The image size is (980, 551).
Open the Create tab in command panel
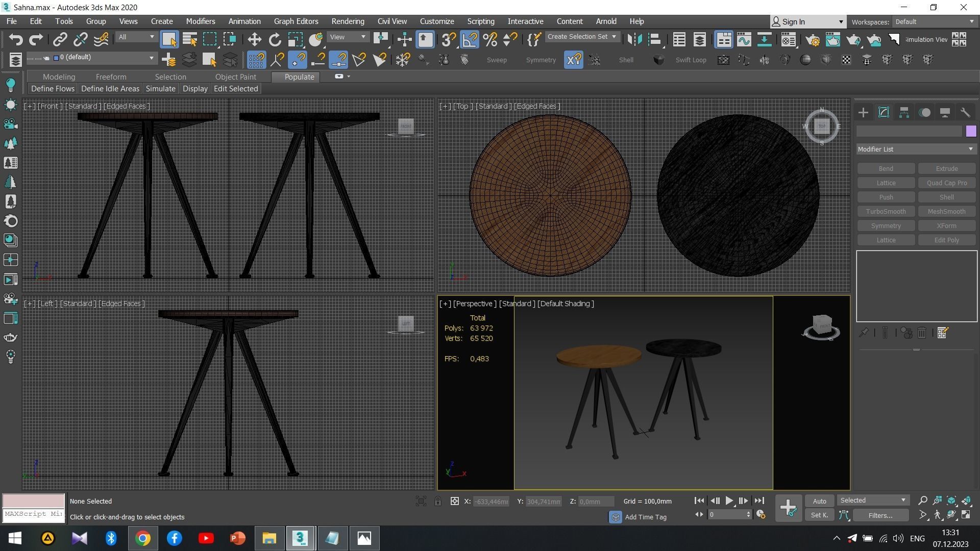coord(863,113)
